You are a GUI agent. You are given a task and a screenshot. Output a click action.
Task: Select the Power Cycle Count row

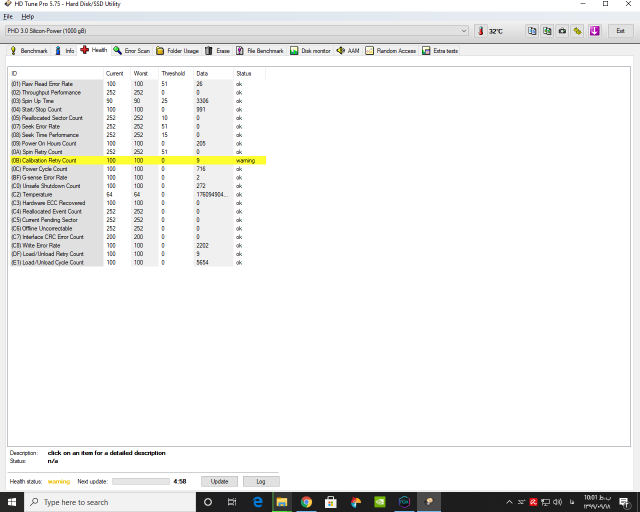click(x=138, y=169)
